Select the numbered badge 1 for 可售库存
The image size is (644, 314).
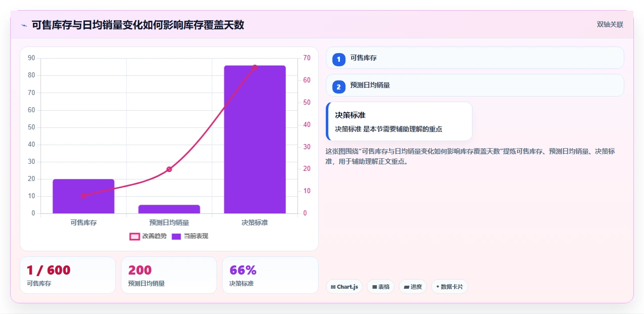click(338, 59)
